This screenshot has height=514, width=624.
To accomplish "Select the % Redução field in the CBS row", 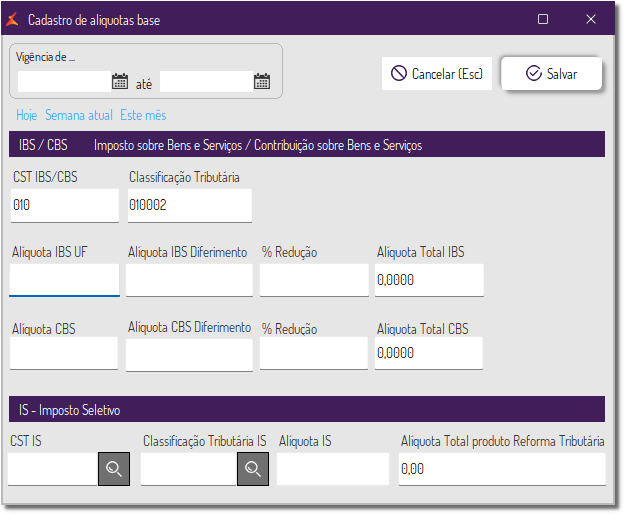I will [x=314, y=353].
